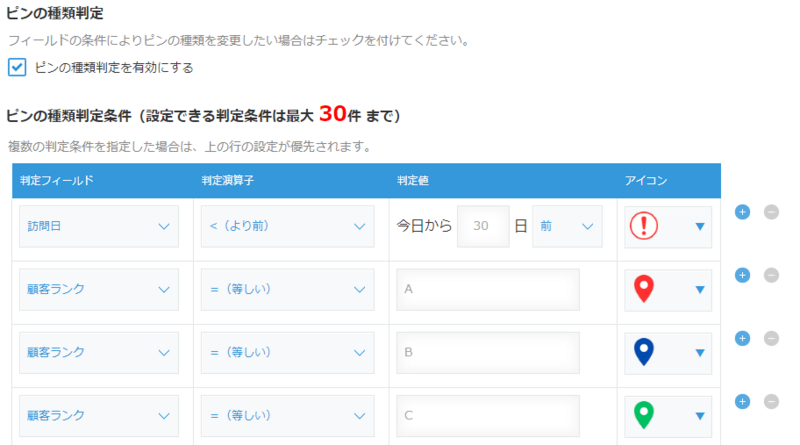Remove the rank C condition row
This screenshot has height=445, width=800.
pos(771,401)
